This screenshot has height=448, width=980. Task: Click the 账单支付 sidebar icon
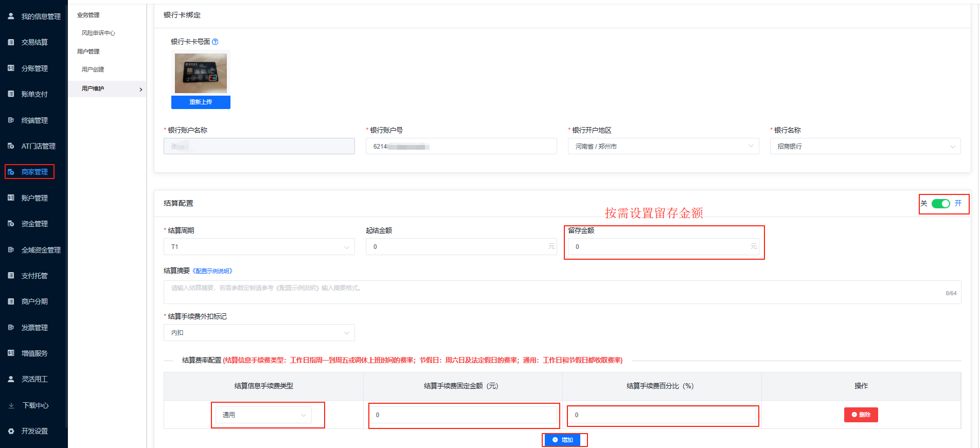pos(11,94)
